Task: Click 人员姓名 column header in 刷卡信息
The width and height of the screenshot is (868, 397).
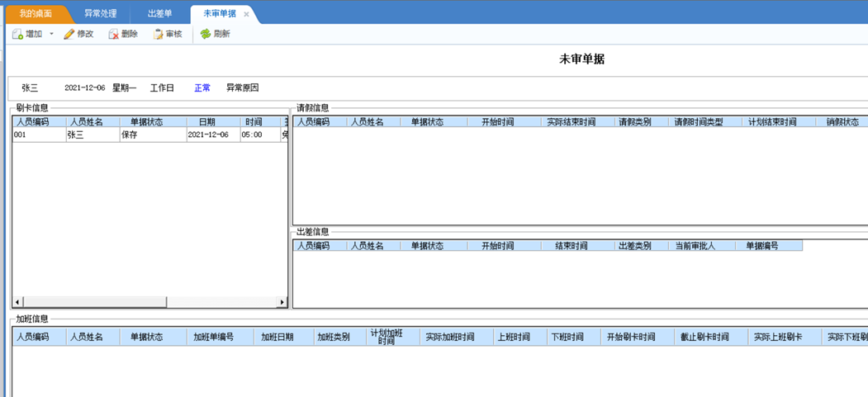Action: point(92,121)
